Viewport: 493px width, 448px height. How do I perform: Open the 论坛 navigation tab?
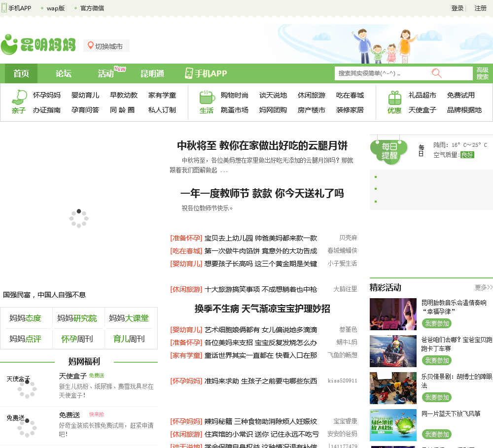pos(64,73)
